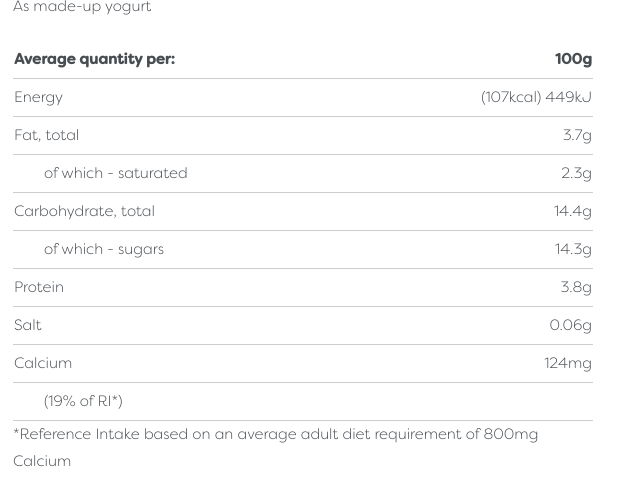The height and width of the screenshot is (477, 617).
Task: Click the 14.3g sugars value
Action: pos(573,249)
